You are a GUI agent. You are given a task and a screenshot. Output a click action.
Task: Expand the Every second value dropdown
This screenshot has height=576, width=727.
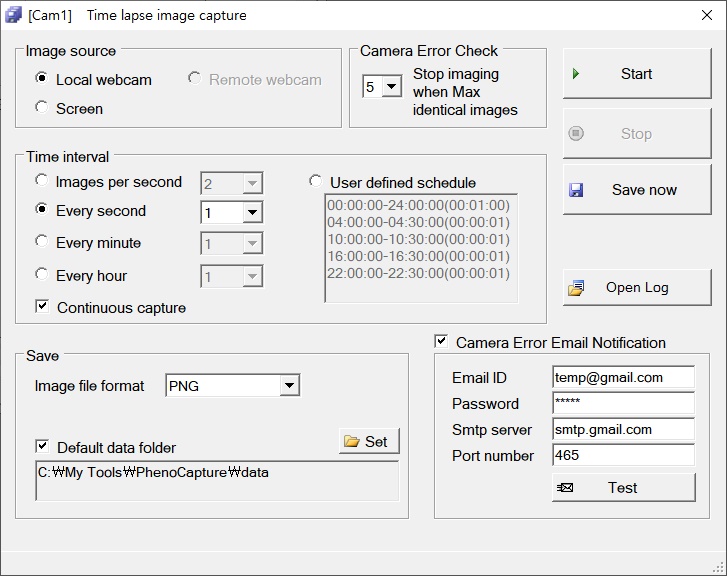pyautogui.click(x=252, y=212)
